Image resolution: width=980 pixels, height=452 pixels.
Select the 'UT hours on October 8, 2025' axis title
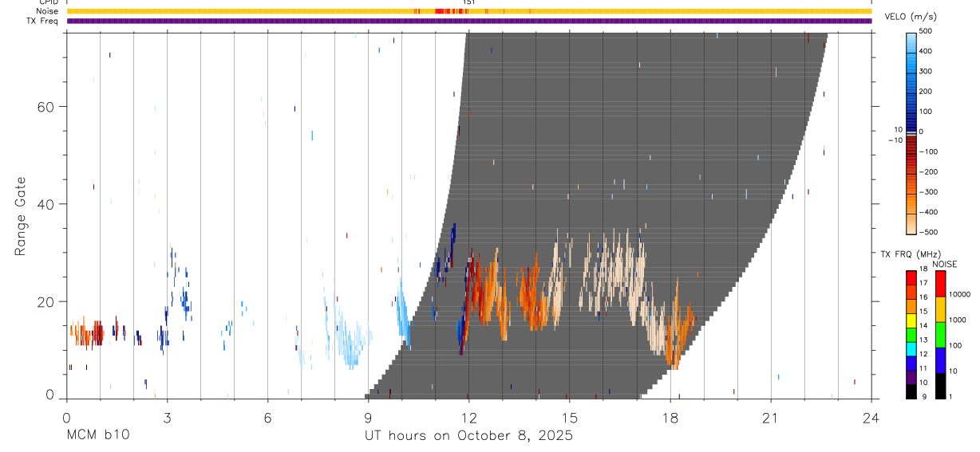468,436
